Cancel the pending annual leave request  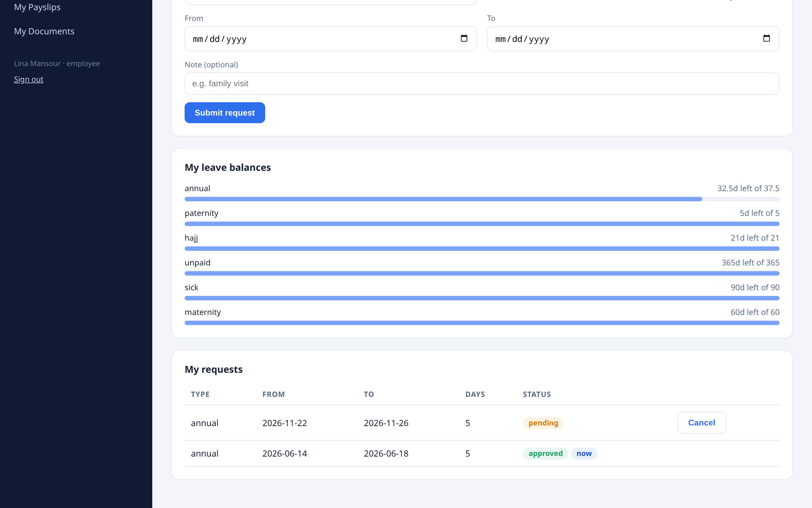coord(702,423)
